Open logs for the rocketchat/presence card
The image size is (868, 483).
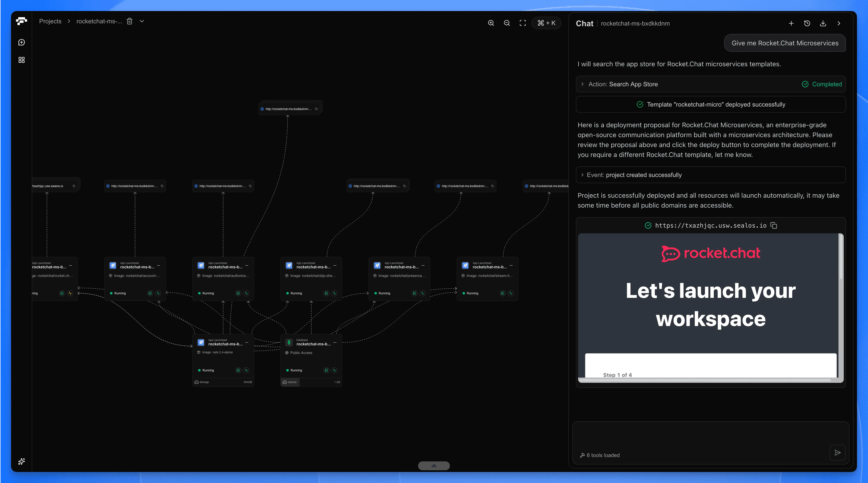point(414,293)
